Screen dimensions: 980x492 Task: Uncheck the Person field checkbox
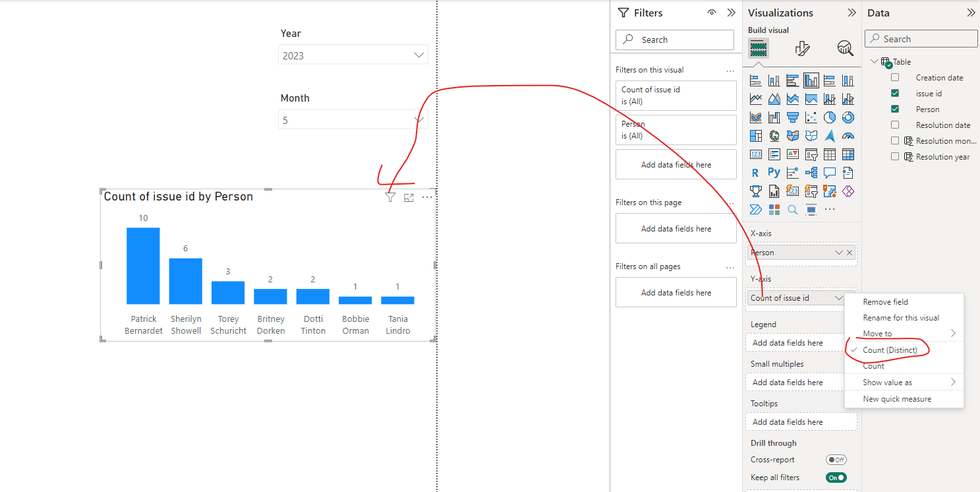(x=895, y=109)
